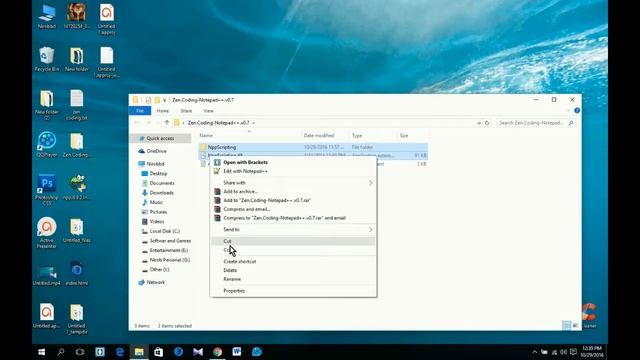Select the Photoshop CS5 desktop shortcut

47,190
